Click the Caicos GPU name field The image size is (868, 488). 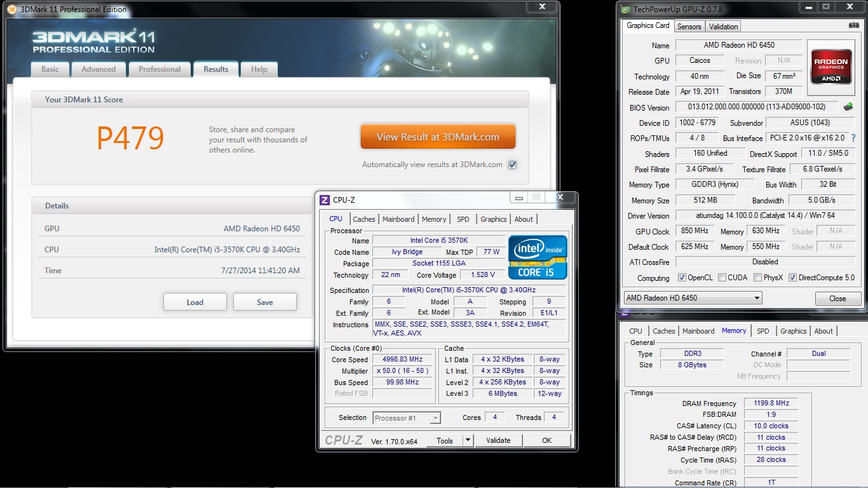coord(700,60)
